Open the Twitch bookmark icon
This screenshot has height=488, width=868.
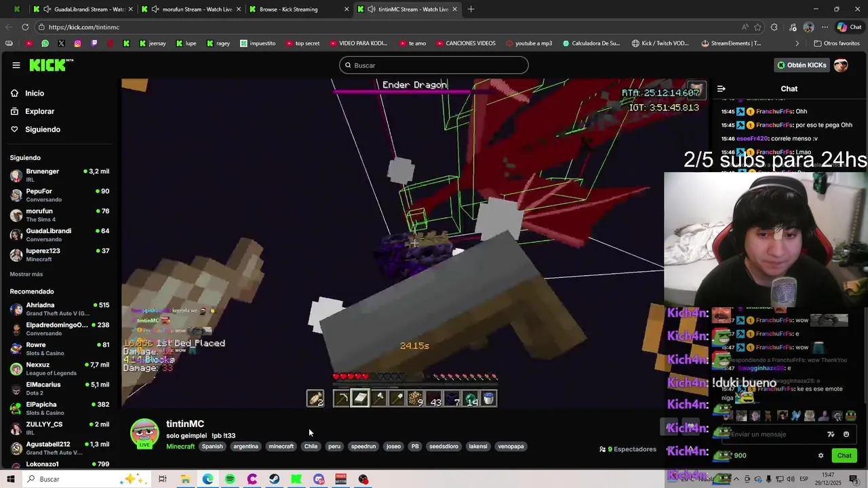(x=94, y=43)
